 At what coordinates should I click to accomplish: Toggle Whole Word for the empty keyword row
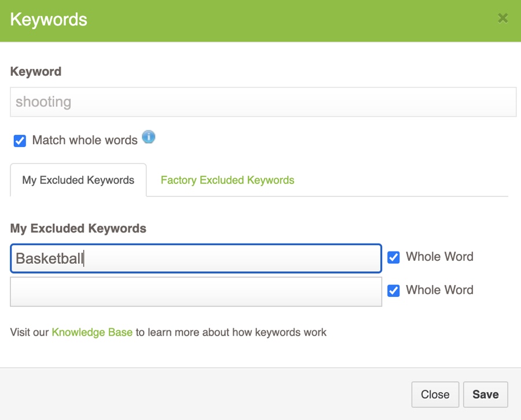pos(394,291)
